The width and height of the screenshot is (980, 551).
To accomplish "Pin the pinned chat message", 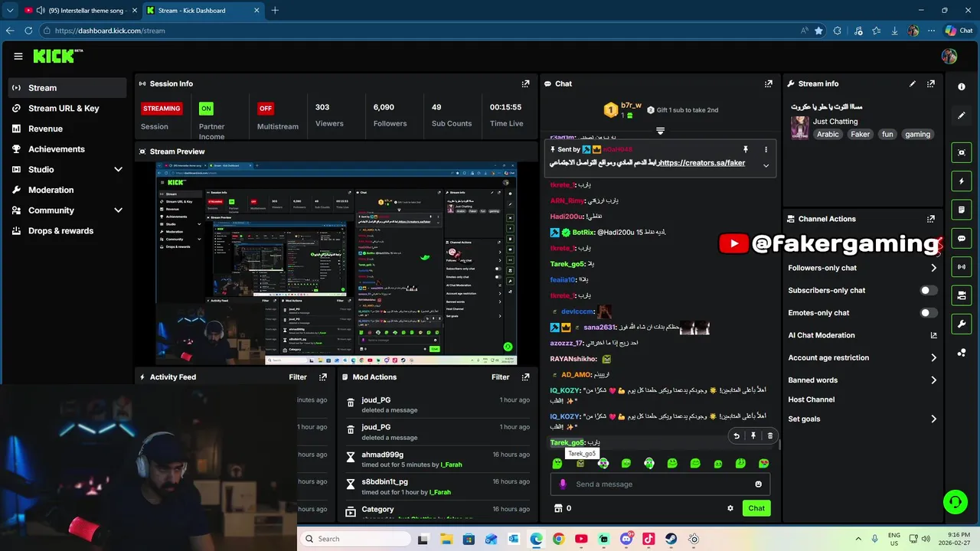I will (745, 149).
